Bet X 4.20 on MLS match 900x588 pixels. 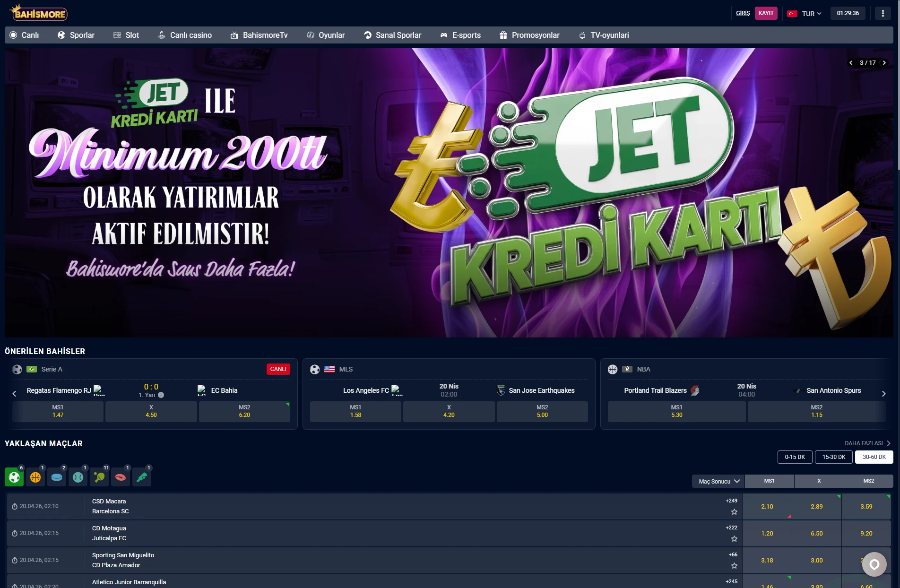point(449,411)
